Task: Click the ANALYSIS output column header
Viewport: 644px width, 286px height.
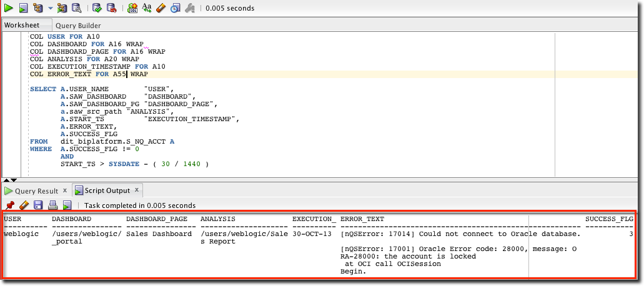Action: coord(217,219)
